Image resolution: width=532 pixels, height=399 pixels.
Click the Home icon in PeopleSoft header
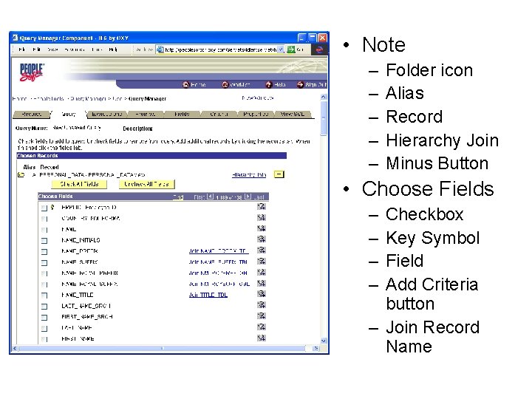(185, 84)
